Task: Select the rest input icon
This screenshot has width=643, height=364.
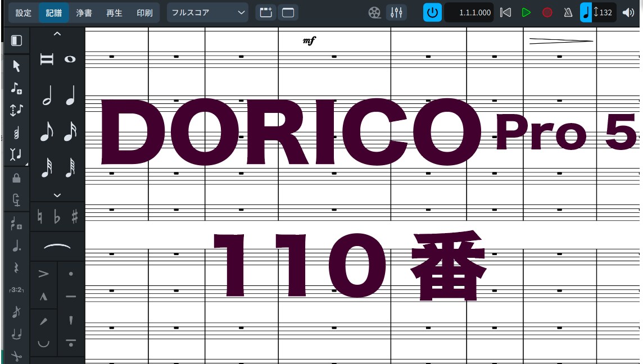Action: pyautogui.click(x=16, y=268)
